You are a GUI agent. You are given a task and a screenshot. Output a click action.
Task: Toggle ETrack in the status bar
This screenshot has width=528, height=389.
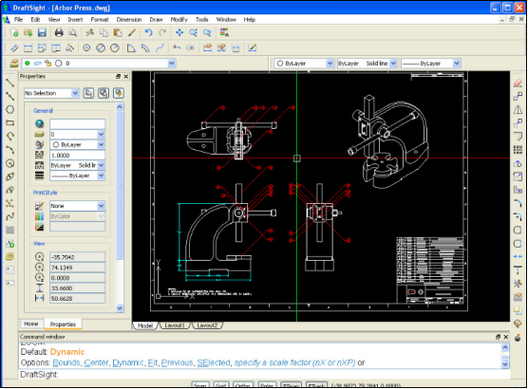[x=316, y=385]
